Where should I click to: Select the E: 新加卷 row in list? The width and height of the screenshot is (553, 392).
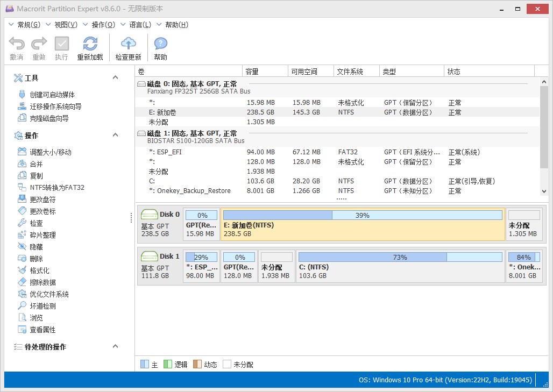click(x=337, y=112)
